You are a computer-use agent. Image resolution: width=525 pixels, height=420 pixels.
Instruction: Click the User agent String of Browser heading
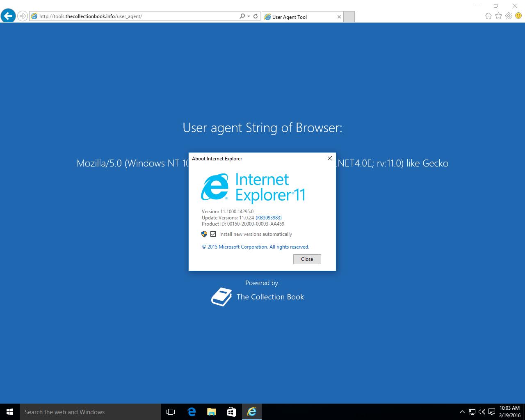click(x=262, y=128)
